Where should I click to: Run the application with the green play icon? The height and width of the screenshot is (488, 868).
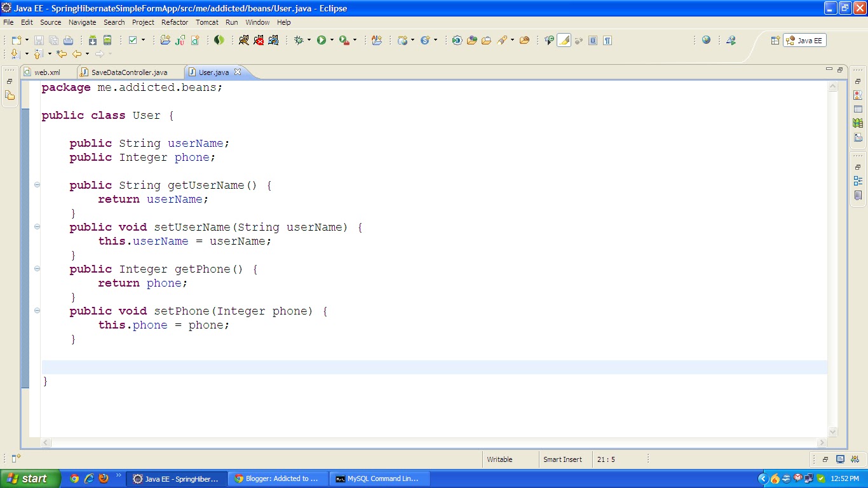tap(322, 40)
